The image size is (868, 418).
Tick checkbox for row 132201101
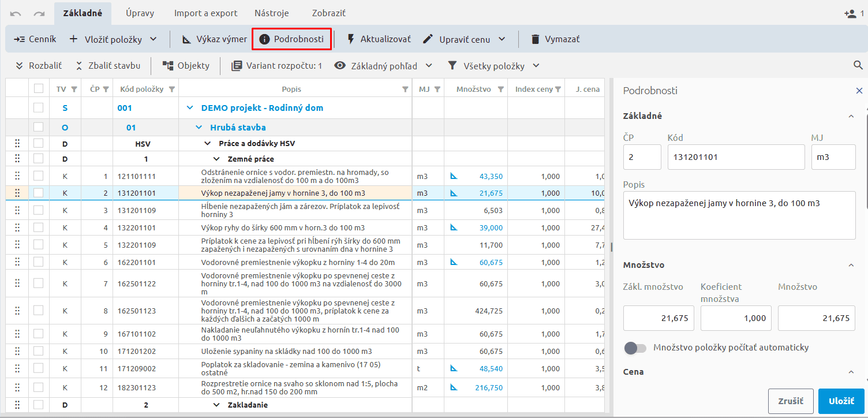click(39, 227)
